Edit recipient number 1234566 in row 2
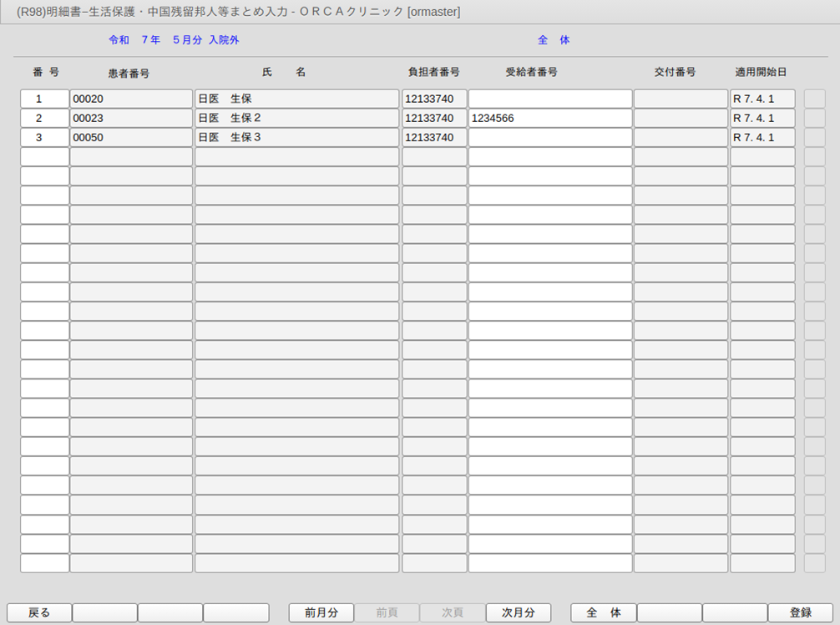The width and height of the screenshot is (840, 625). point(549,118)
